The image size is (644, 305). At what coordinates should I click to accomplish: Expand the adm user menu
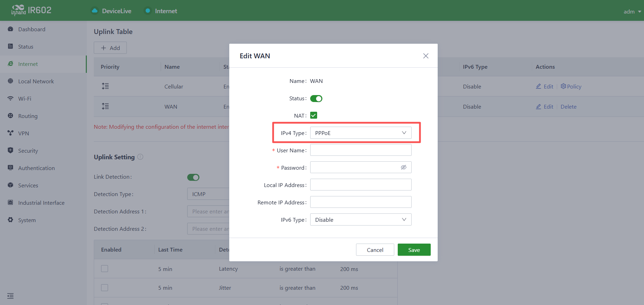[632, 11]
